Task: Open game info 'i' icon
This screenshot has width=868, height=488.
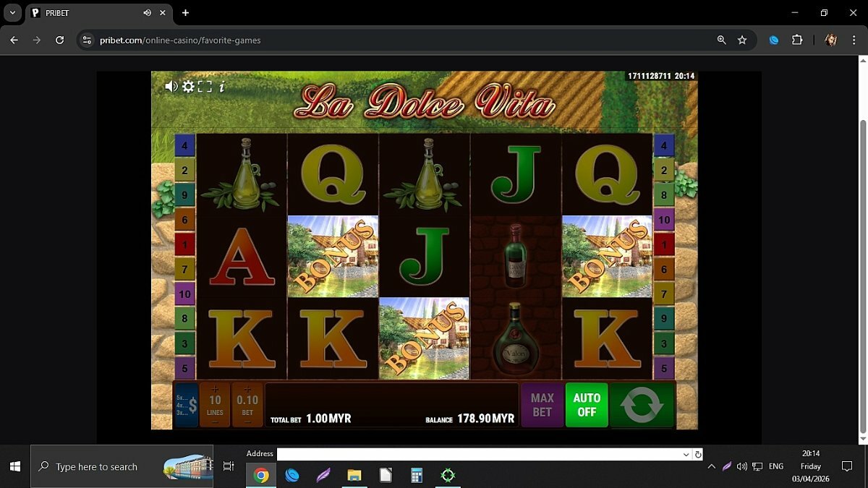Action: coord(221,87)
